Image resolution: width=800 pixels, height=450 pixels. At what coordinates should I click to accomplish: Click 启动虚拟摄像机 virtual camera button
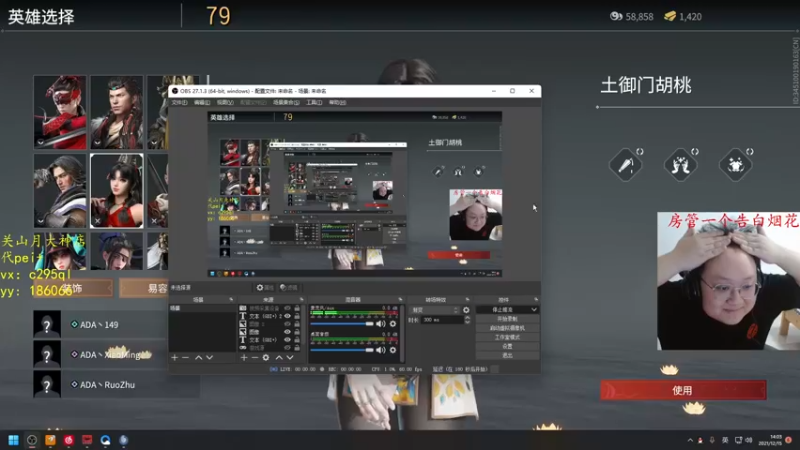tap(507, 328)
